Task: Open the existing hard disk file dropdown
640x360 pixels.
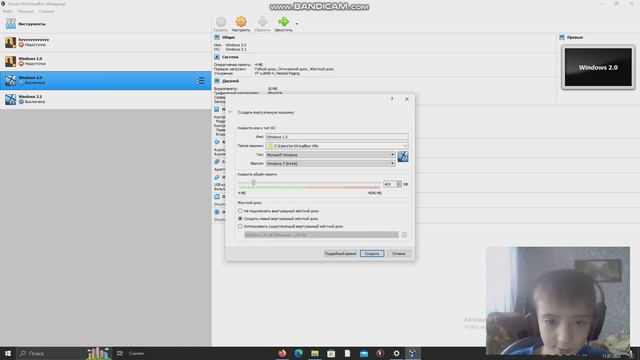Action: pos(321,235)
